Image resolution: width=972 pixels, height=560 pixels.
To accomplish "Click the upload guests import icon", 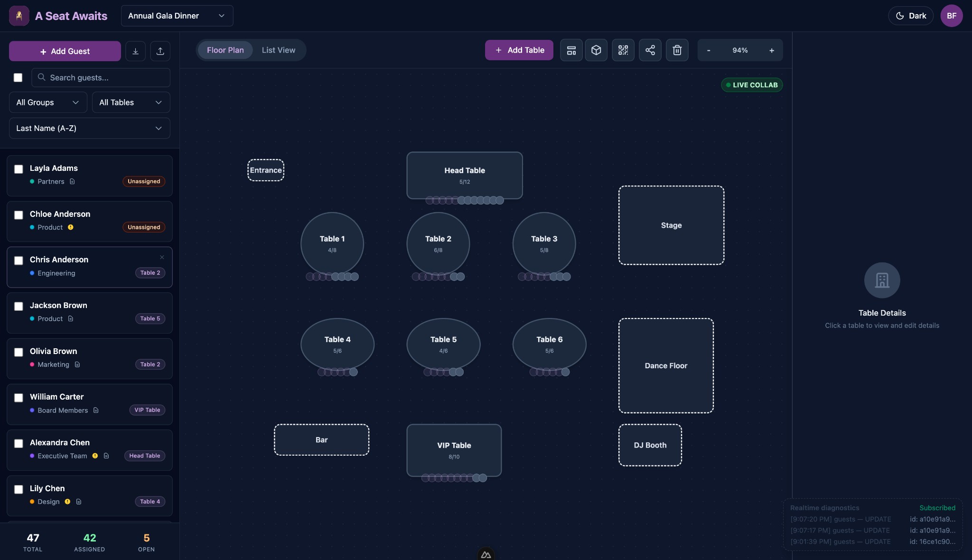I will coord(160,51).
